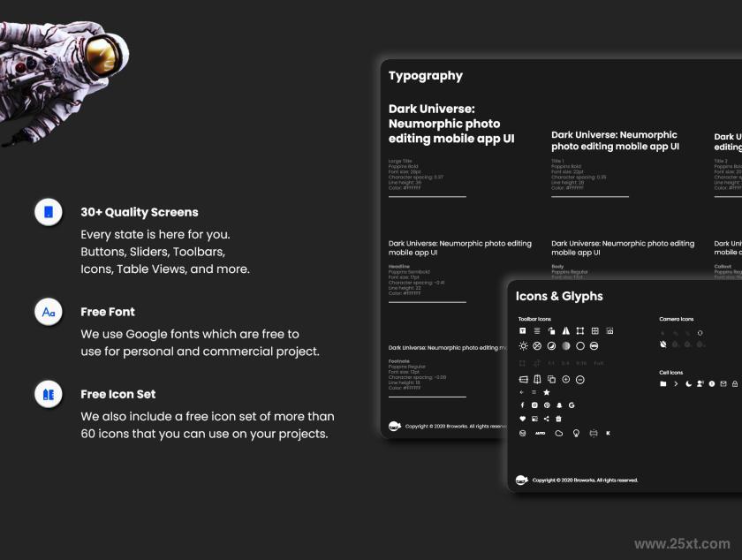Click the phone icon beside 30+ Quality Screens
742x560 pixels.
49,212
